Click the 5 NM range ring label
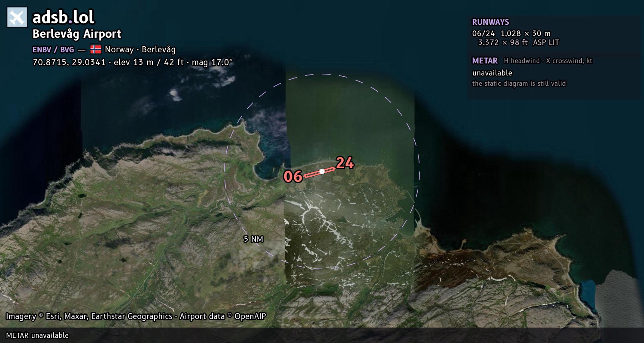 pos(253,239)
